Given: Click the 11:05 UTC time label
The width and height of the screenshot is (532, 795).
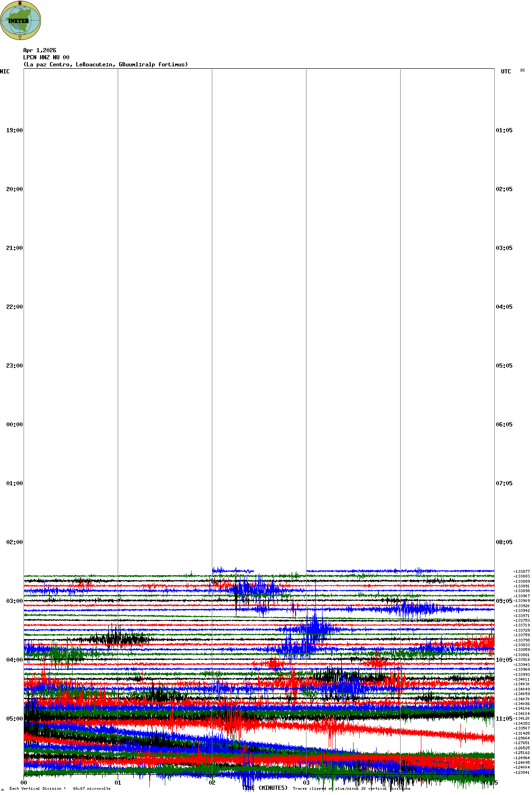Looking at the screenshot, I should coord(504,719).
